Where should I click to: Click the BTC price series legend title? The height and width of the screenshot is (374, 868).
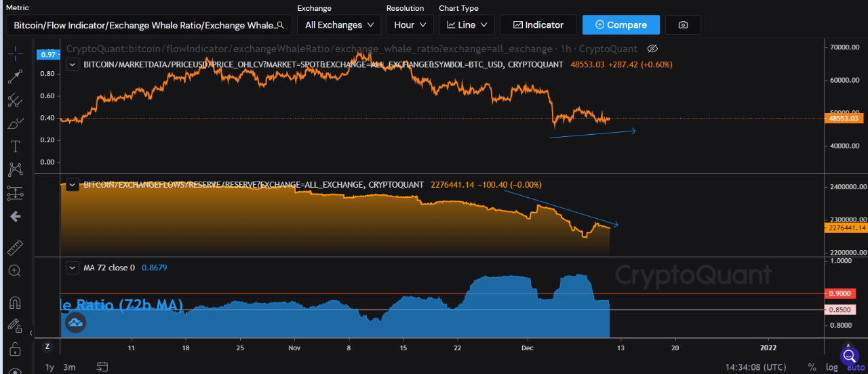point(323,64)
